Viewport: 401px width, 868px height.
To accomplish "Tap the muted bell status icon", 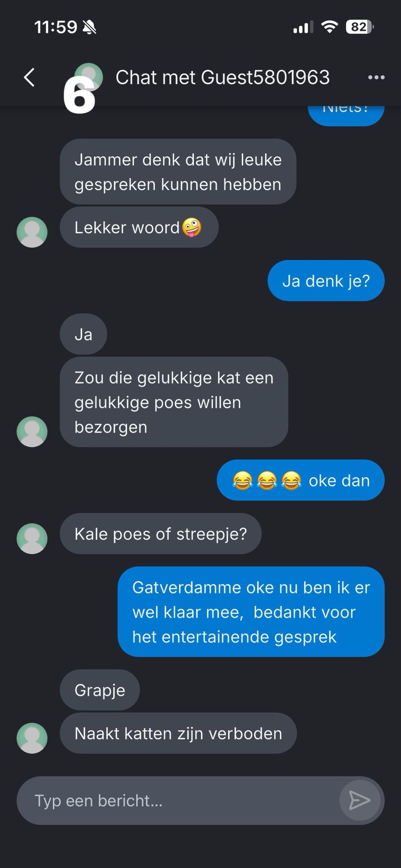I will 90,27.
